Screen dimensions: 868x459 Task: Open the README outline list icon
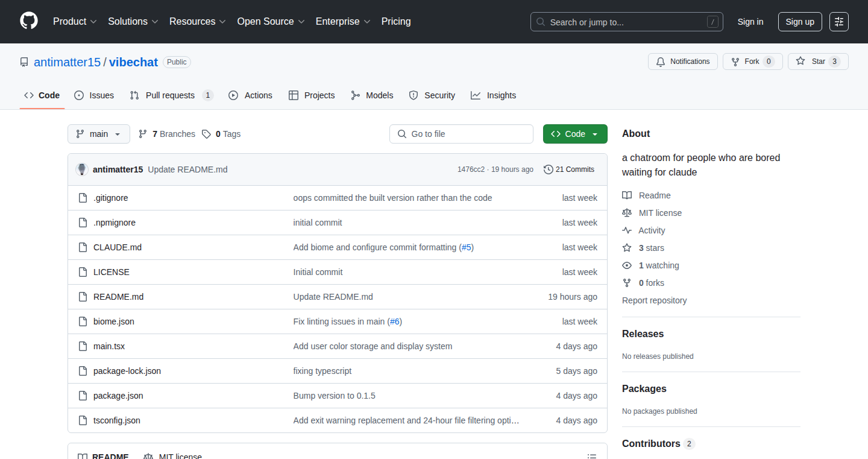click(592, 457)
